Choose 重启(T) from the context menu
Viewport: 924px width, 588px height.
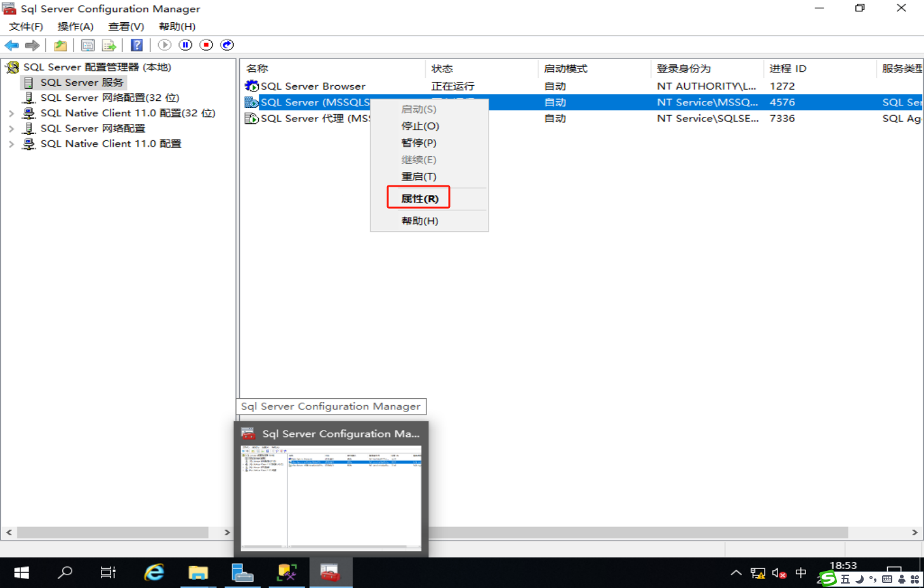(419, 177)
